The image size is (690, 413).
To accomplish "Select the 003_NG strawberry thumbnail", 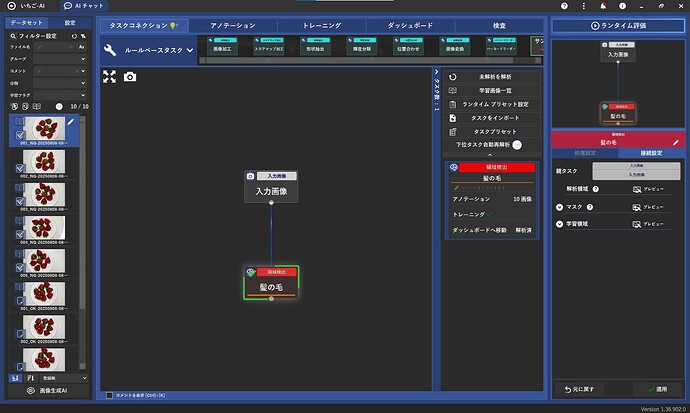I will pos(44,194).
